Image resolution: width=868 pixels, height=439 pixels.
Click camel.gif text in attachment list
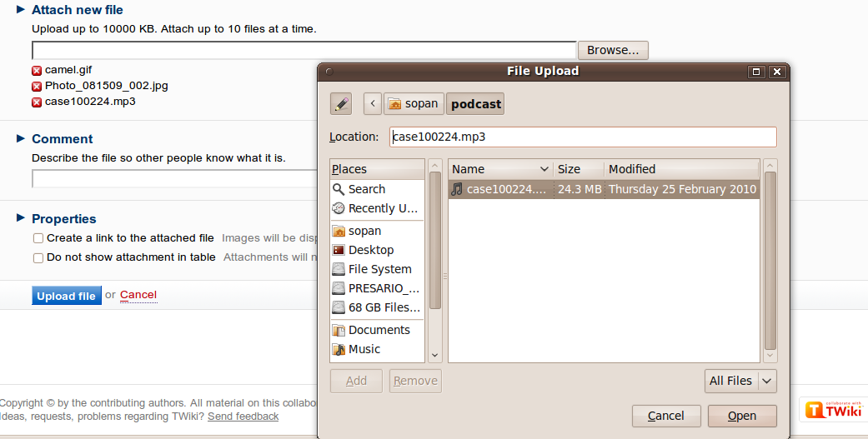coord(68,70)
